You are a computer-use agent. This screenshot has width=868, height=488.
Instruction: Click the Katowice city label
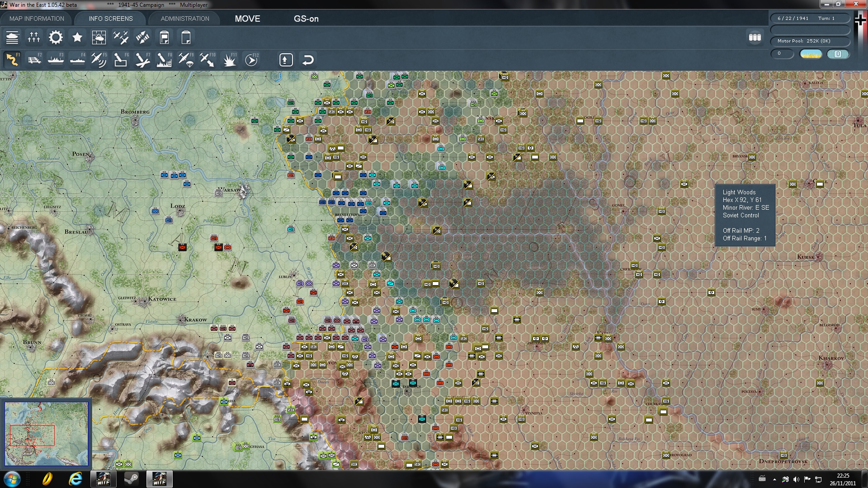click(x=162, y=299)
